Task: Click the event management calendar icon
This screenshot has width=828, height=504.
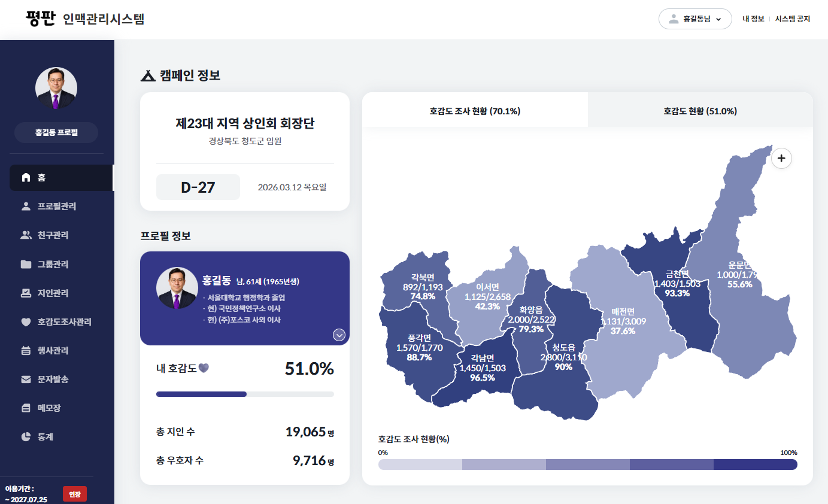Action: [x=26, y=351]
